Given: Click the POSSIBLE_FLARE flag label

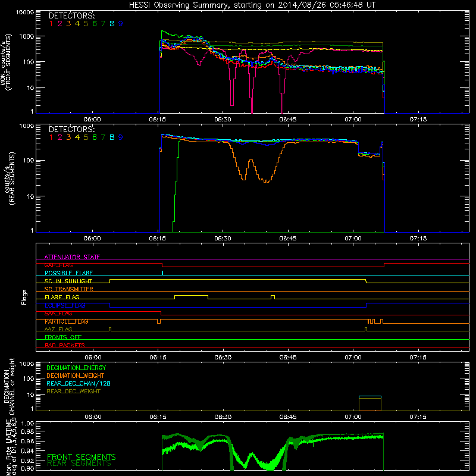Looking at the screenshot, I should (68, 273).
